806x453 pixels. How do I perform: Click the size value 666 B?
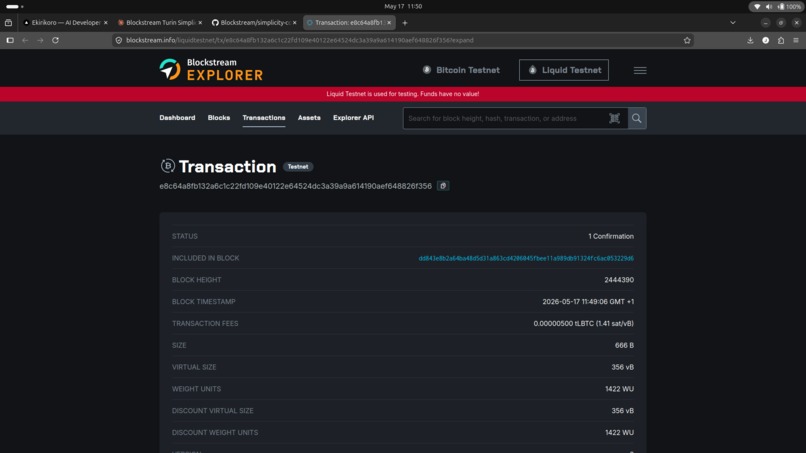pyautogui.click(x=624, y=345)
